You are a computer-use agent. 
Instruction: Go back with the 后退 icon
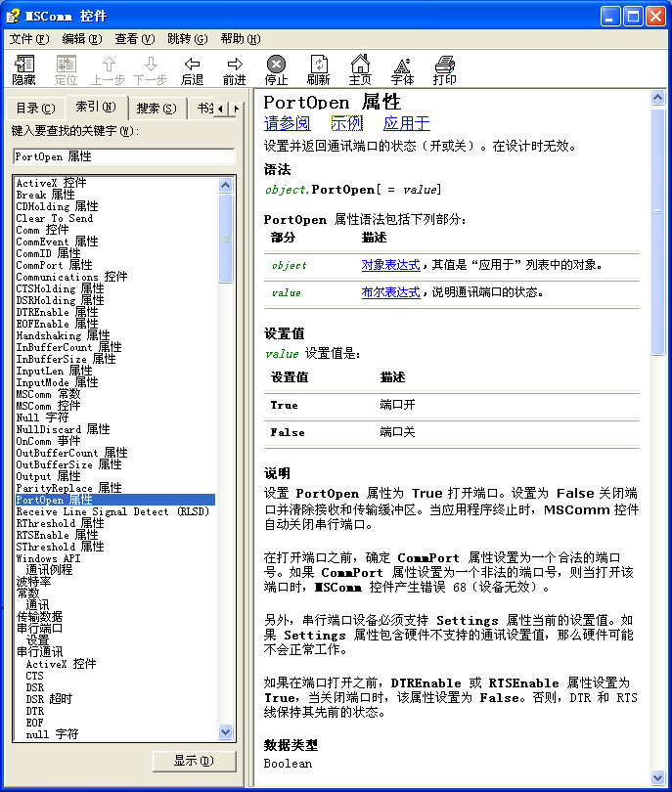(192, 69)
